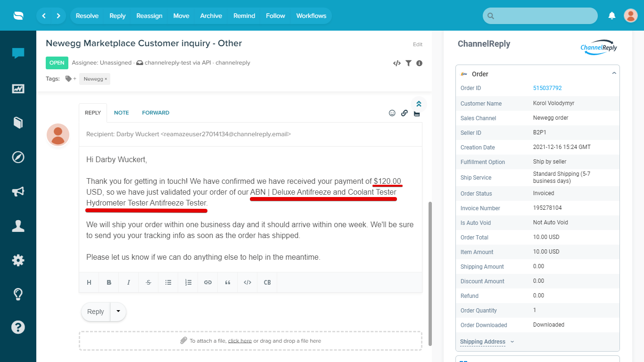Switch to the NOTE tab
Viewport: 644px width, 362px height.
pos(121,113)
